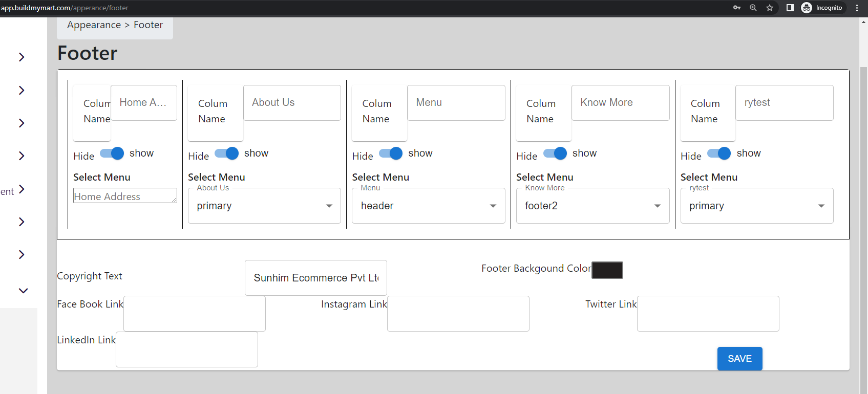Click the Instagram Link input field
The height and width of the screenshot is (394, 868).
tap(458, 314)
